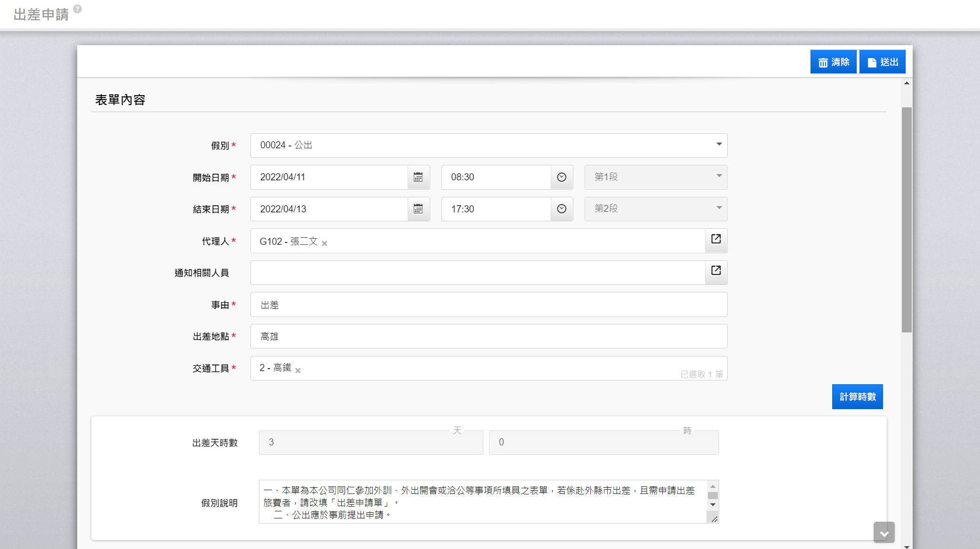
Task: Click the scroll-down chevron floating button
Action: [x=884, y=533]
